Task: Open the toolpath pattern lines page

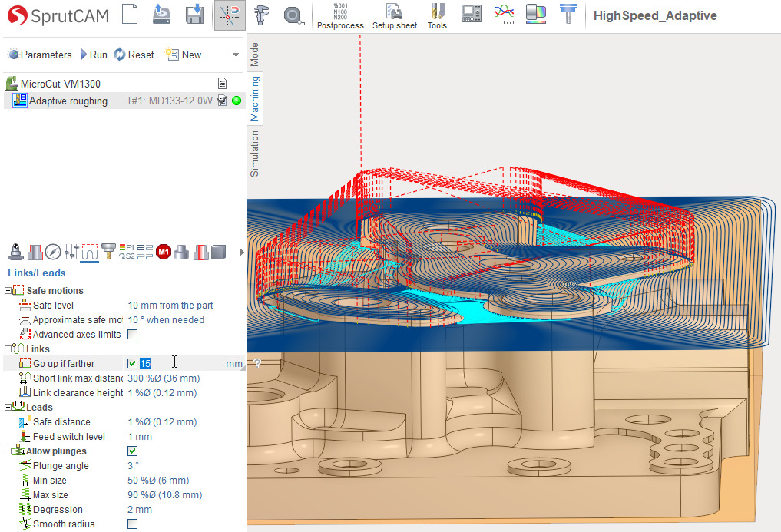Action: click(145, 252)
